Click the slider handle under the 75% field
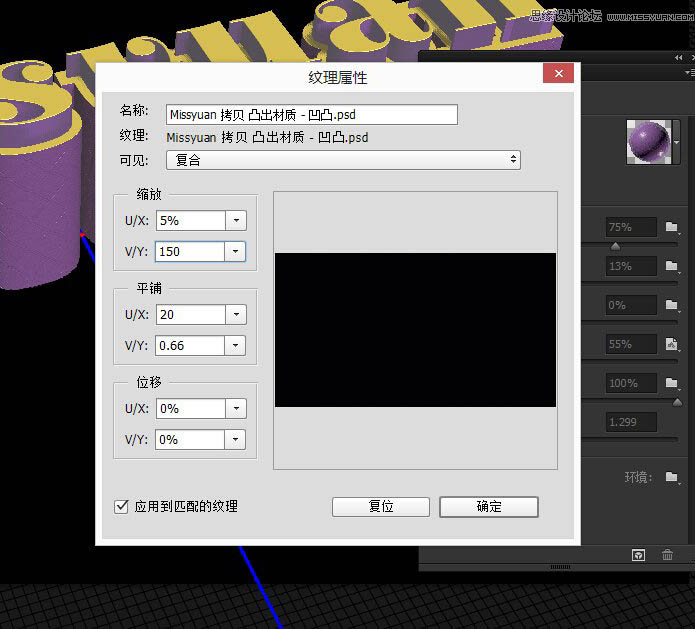 point(615,246)
